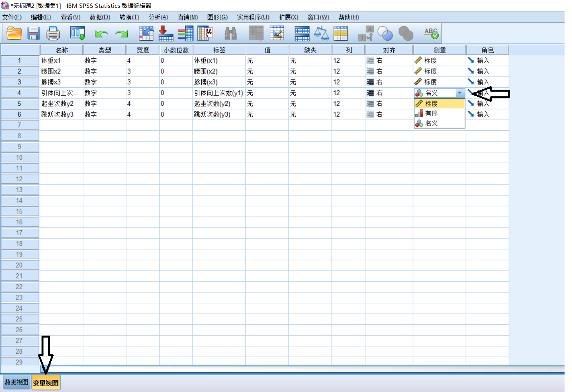Open Find with the binoculars icon
572x392 pixels.
tap(231, 34)
